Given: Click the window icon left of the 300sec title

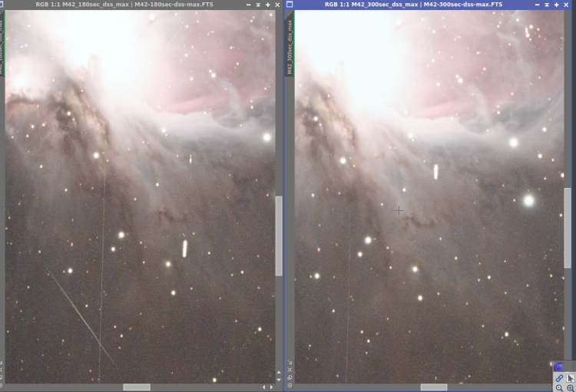Looking at the screenshot, I should [x=290, y=5].
